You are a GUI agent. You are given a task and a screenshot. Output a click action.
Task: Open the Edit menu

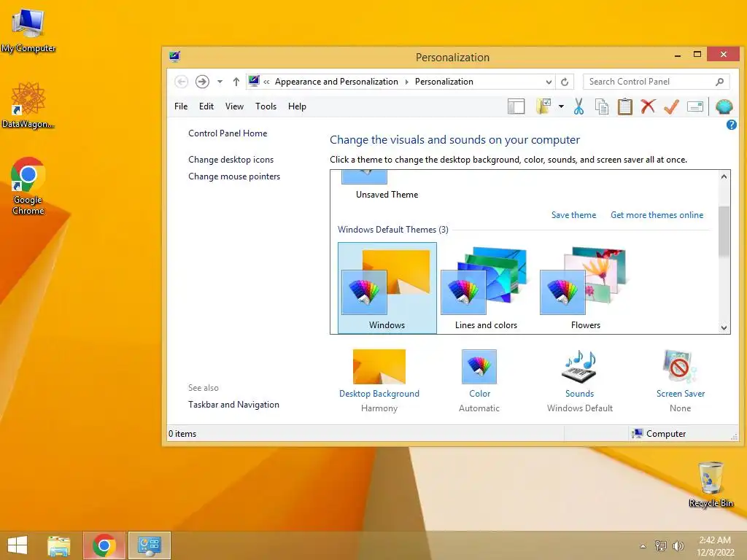(206, 106)
